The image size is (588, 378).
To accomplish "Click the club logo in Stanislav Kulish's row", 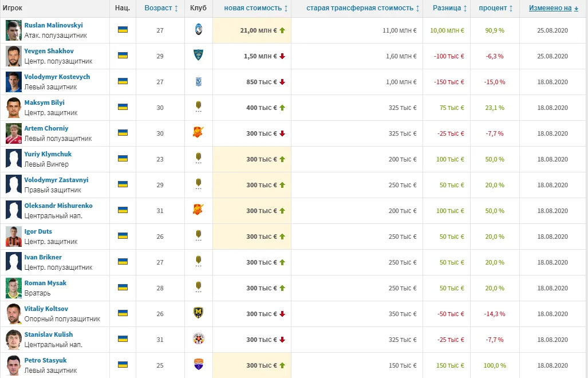I will tap(198, 339).
